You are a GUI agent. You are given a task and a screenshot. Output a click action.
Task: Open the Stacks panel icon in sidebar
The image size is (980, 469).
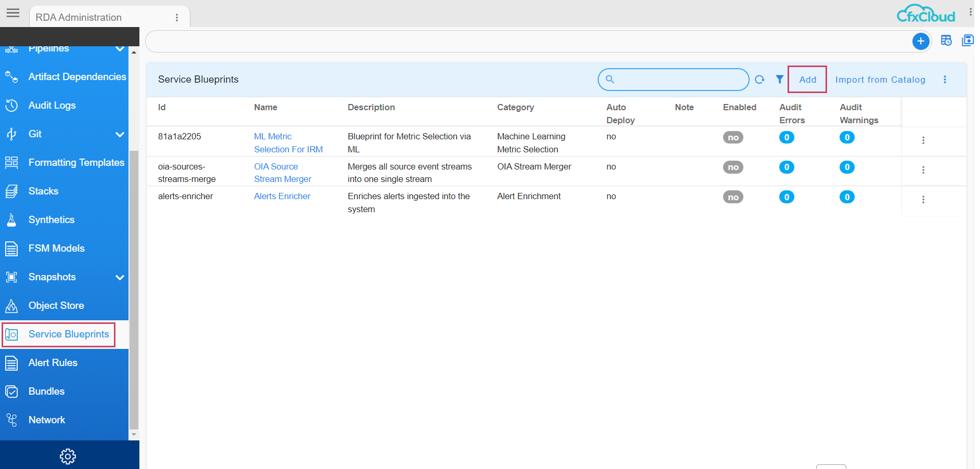click(11, 191)
